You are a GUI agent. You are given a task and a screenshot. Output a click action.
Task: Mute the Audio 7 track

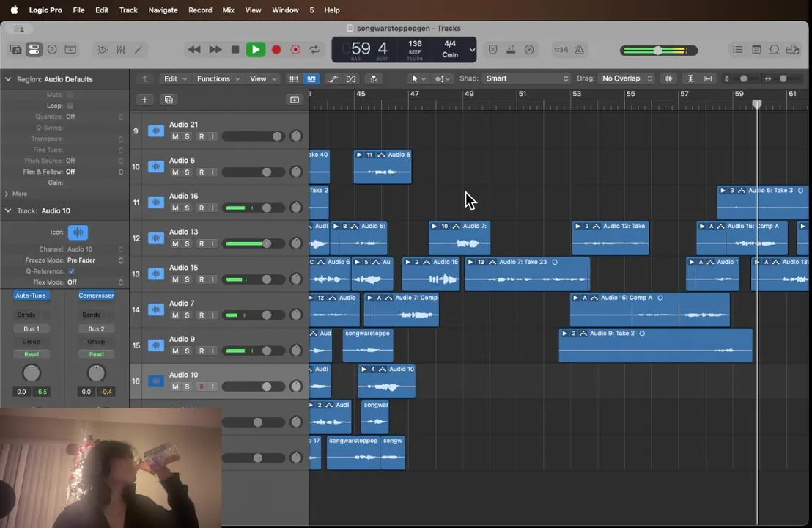tap(175, 315)
